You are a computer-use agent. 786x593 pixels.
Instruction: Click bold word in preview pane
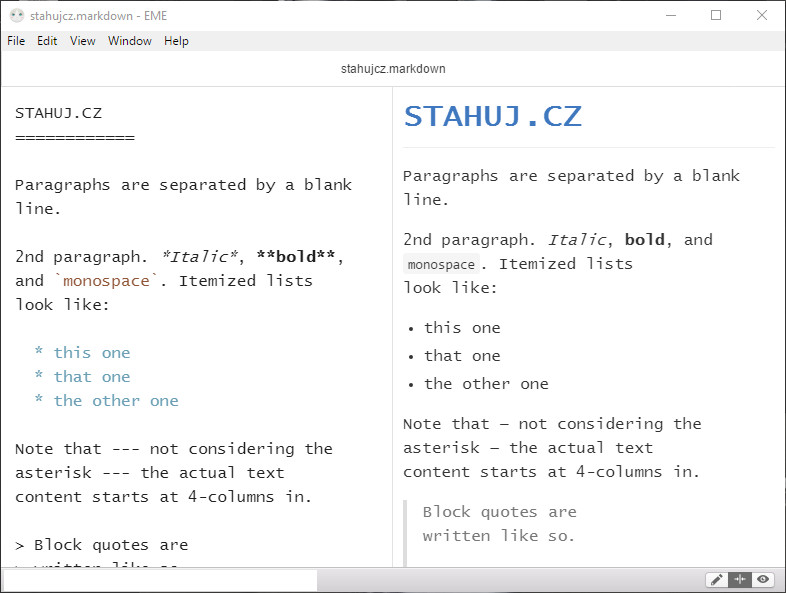(x=645, y=240)
